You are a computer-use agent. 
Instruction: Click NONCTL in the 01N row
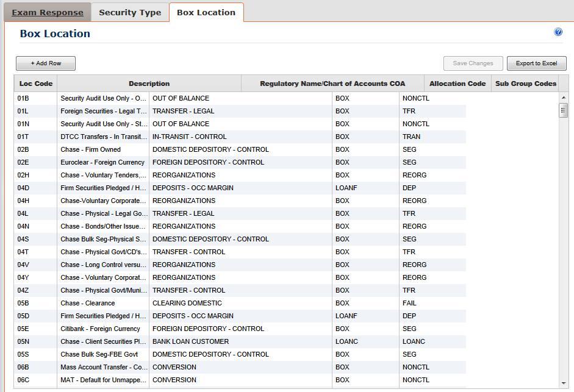pos(416,124)
